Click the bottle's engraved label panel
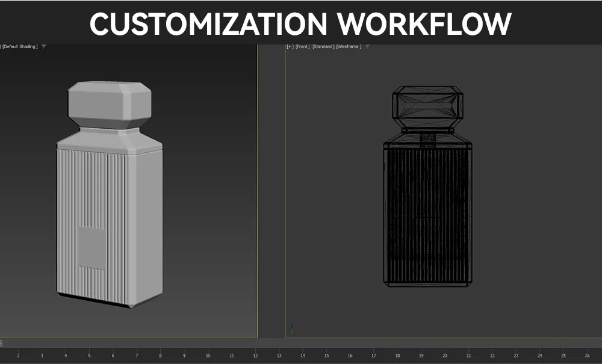This screenshot has width=602, height=364. (x=92, y=248)
